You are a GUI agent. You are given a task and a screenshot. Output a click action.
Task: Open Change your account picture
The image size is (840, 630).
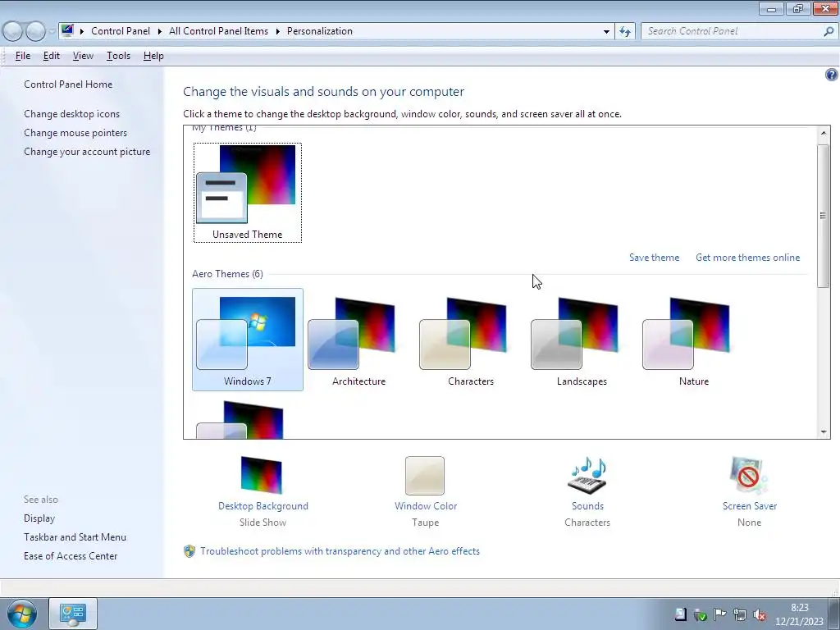pos(87,152)
